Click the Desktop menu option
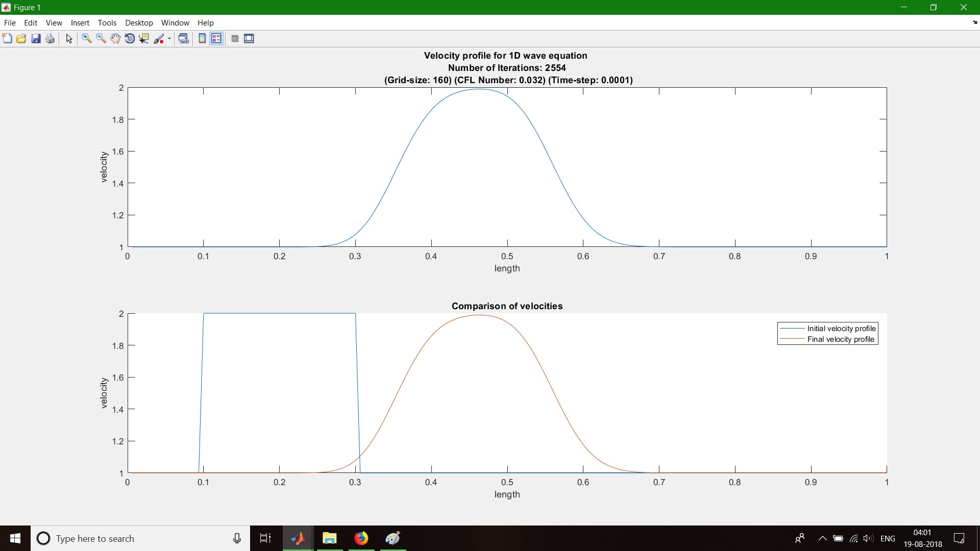This screenshot has width=980, height=551. [x=137, y=22]
